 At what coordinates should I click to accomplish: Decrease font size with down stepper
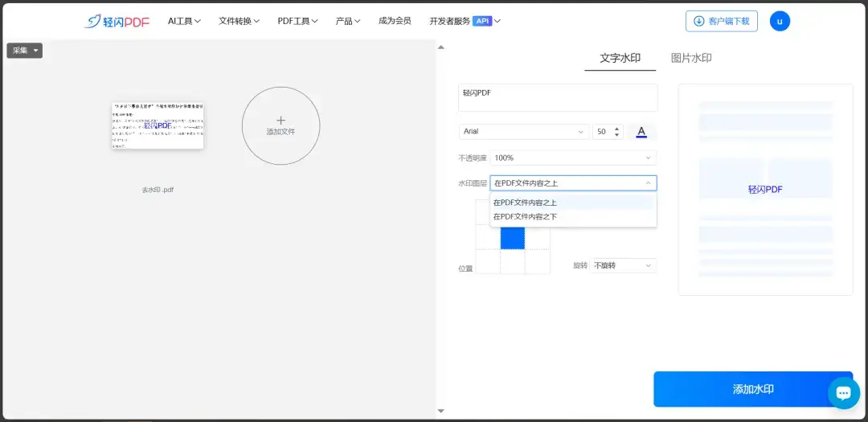[x=617, y=135]
